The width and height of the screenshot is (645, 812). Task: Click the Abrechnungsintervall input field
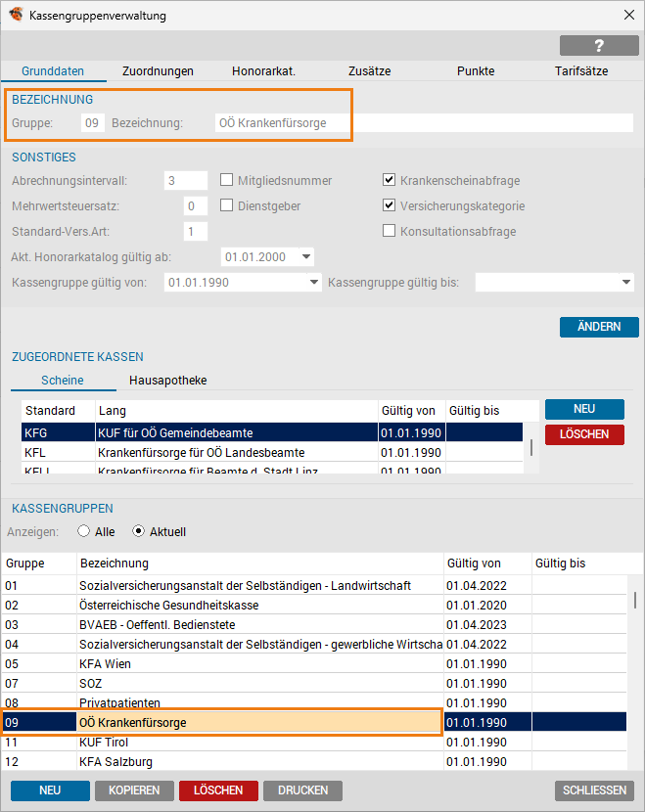tap(186, 181)
